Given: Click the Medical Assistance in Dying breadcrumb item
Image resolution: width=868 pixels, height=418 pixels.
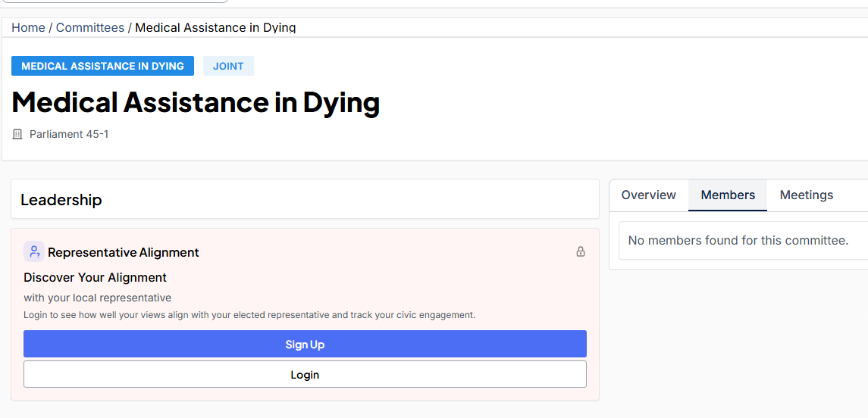Looking at the screenshot, I should point(215,27).
